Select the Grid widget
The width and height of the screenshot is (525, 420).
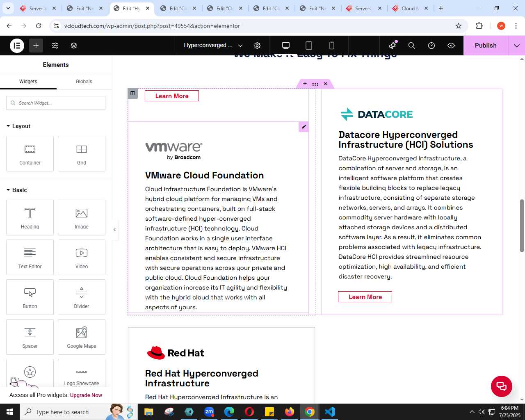pyautogui.click(x=82, y=154)
